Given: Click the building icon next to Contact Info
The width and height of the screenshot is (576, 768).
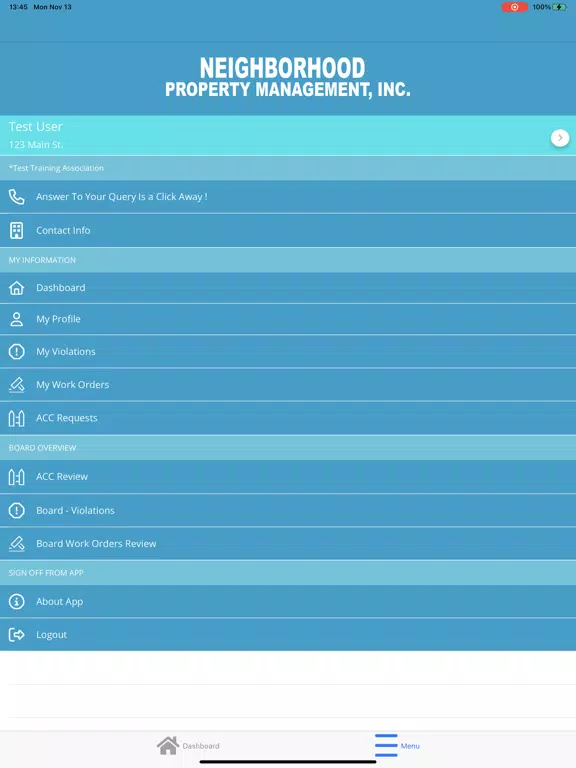Looking at the screenshot, I should pyautogui.click(x=17, y=230).
